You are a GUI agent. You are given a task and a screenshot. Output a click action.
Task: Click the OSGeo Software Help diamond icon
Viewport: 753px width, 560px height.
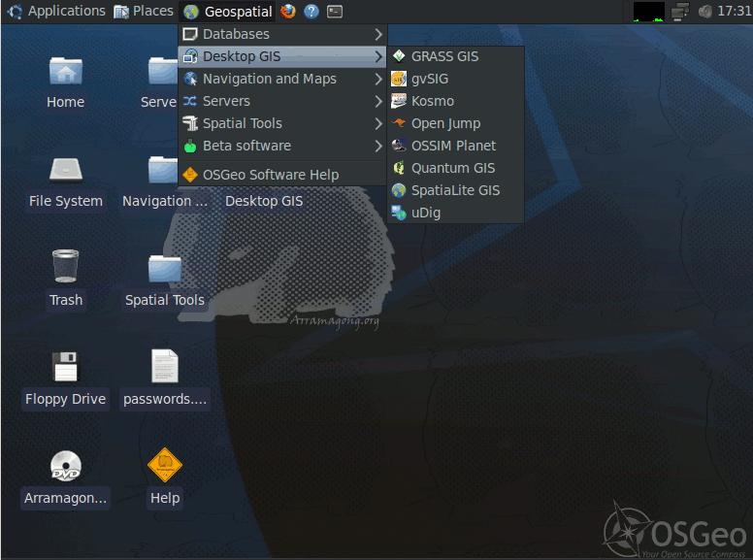(x=190, y=175)
